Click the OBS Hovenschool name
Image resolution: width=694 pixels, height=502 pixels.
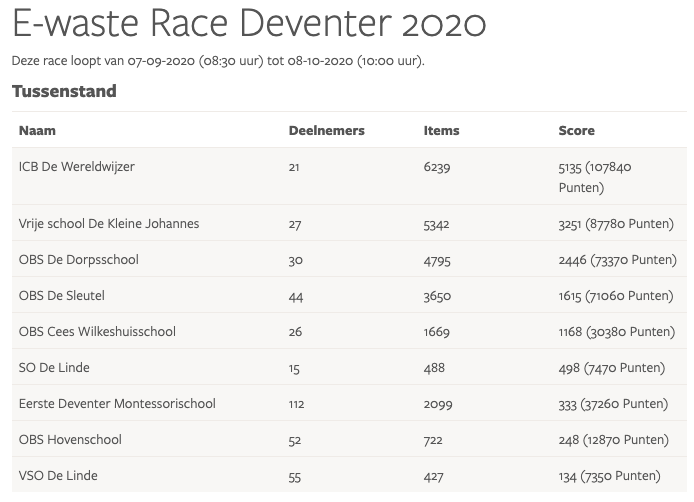point(68,440)
